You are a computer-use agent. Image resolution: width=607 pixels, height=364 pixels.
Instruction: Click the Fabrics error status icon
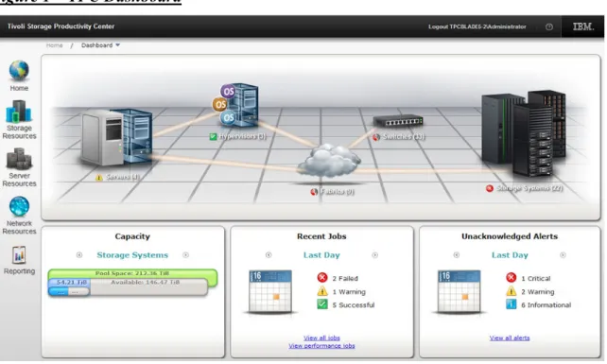tap(314, 192)
